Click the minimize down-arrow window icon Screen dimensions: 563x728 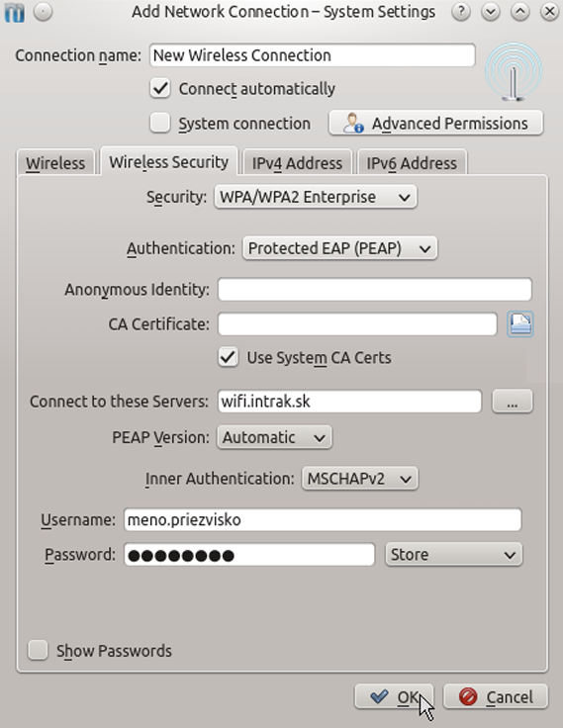tap(491, 12)
